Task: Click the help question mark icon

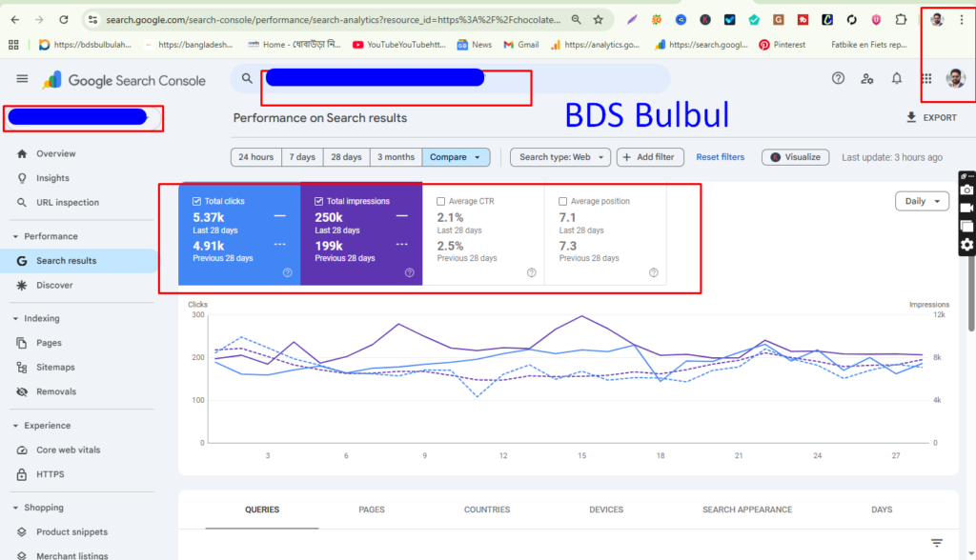Action: [838, 80]
